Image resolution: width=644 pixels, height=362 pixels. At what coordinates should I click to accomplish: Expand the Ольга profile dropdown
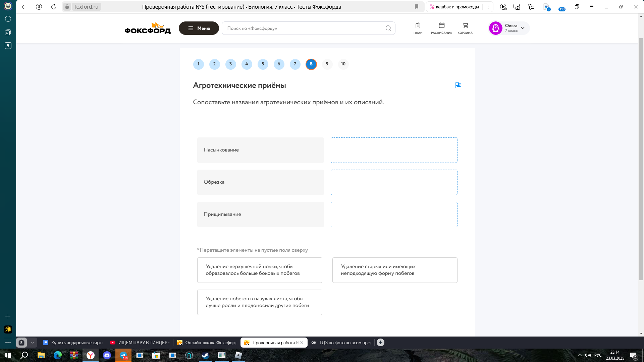point(523,28)
